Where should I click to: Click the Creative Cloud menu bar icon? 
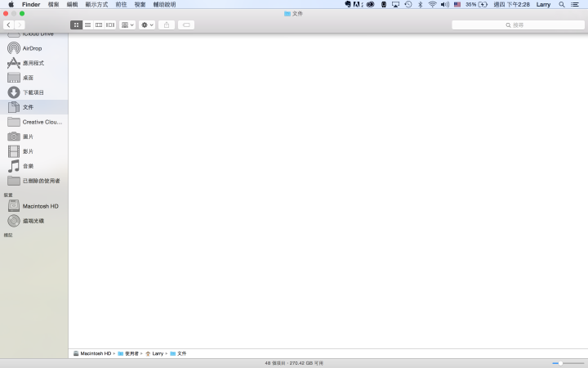tap(371, 5)
